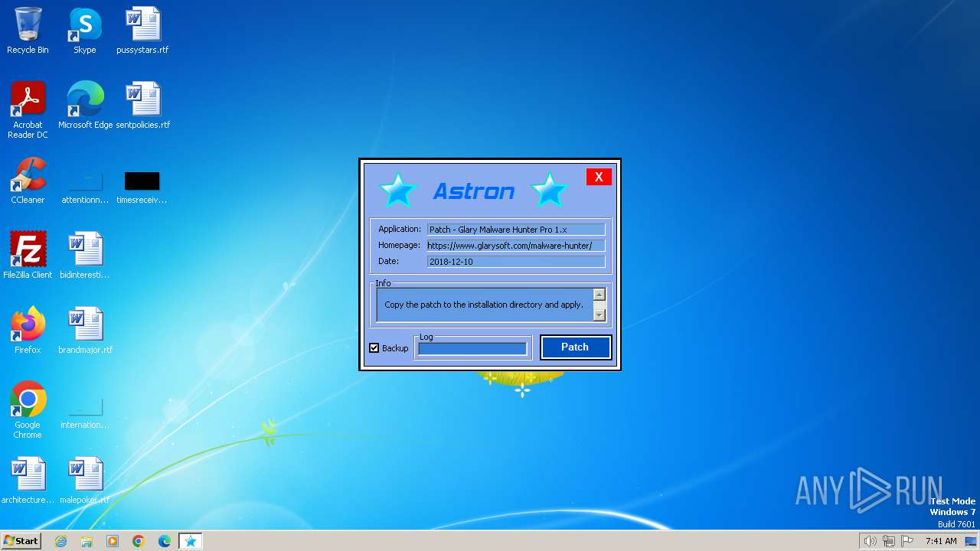The height and width of the screenshot is (551, 980).
Task: Select the internation... desktop icon
Action: click(85, 413)
